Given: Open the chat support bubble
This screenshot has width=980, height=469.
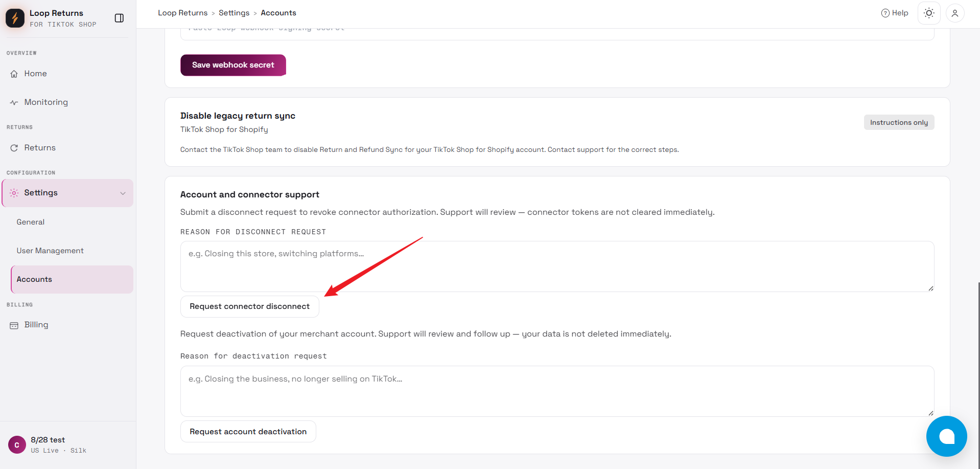Looking at the screenshot, I should pos(946,436).
